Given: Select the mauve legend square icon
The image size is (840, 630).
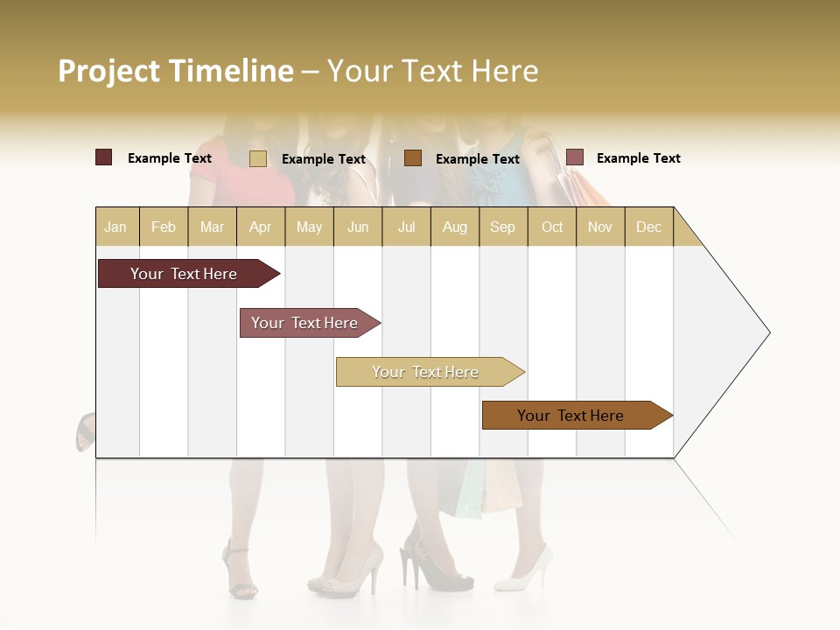Looking at the screenshot, I should pyautogui.click(x=575, y=157).
